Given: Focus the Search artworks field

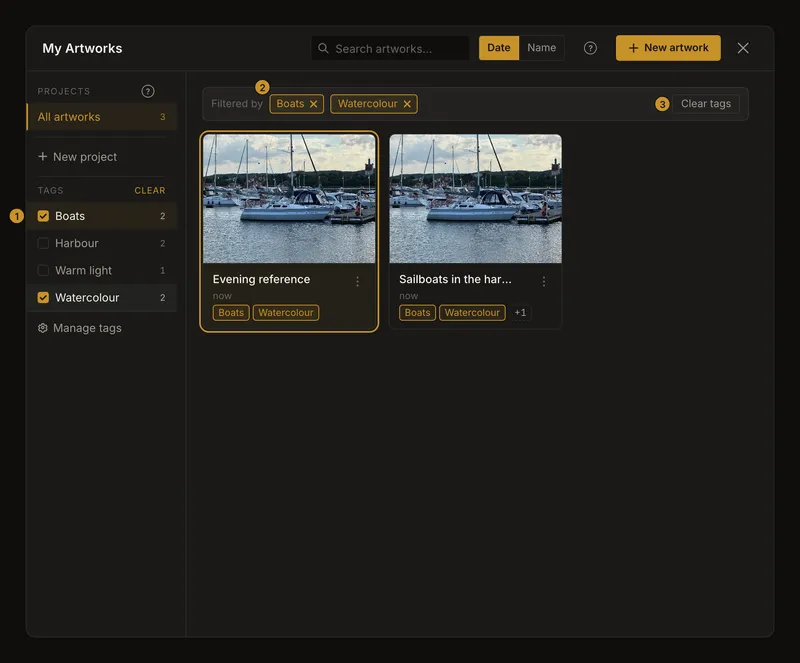Looking at the screenshot, I should [x=390, y=48].
